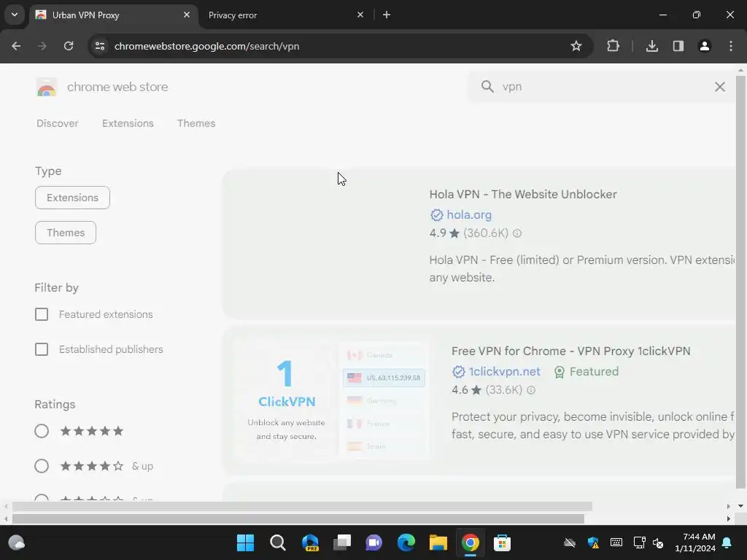Open Free VPN for Chrome 1clickVPN listing

coord(570,351)
